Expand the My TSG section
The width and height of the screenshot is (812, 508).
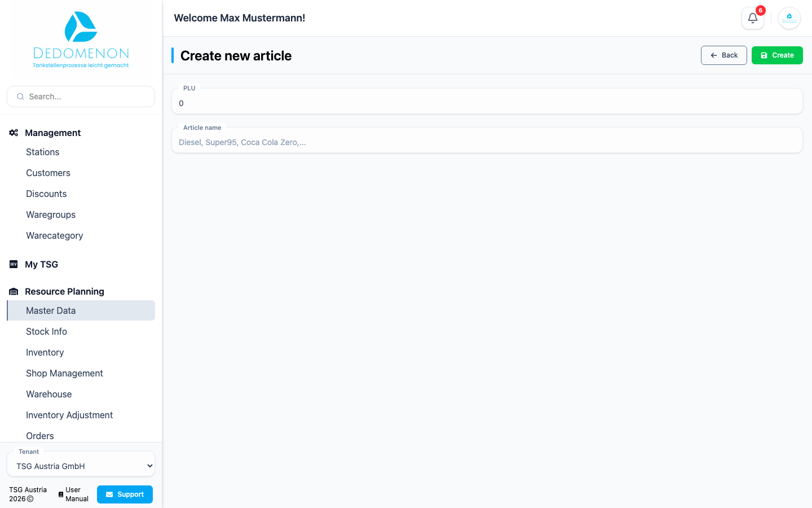pyautogui.click(x=41, y=264)
